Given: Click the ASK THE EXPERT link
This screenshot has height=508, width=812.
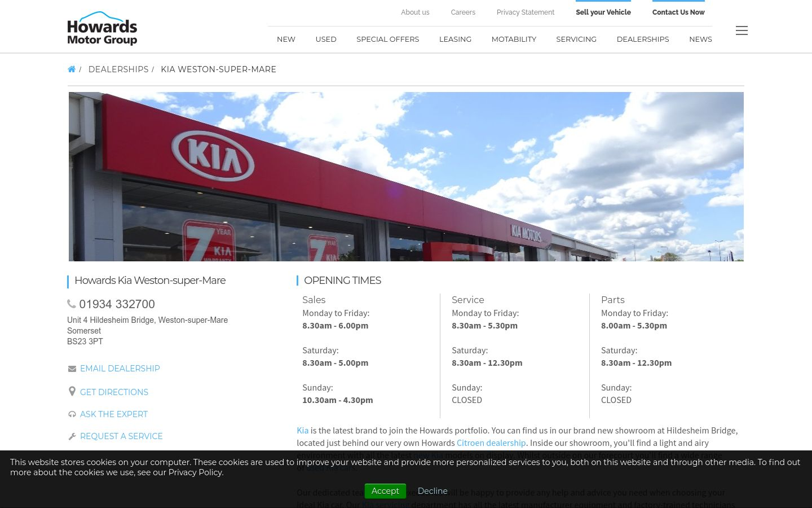Looking at the screenshot, I should click(x=114, y=414).
